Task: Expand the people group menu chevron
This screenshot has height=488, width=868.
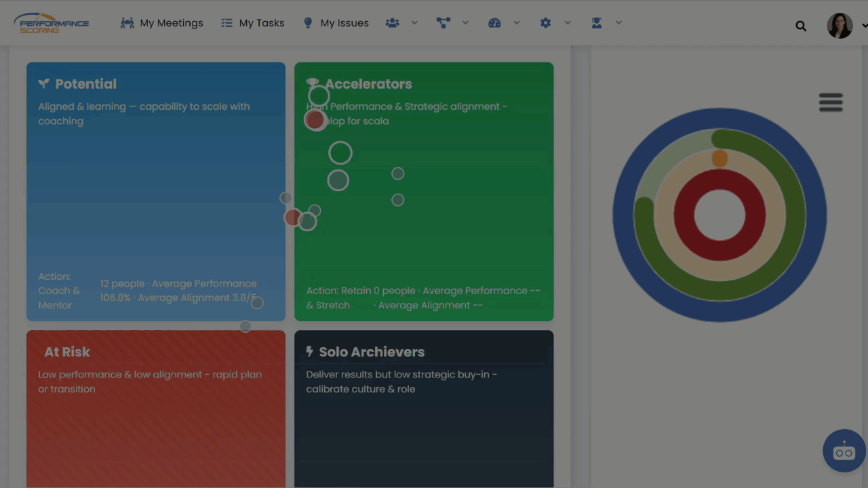Action: (414, 23)
